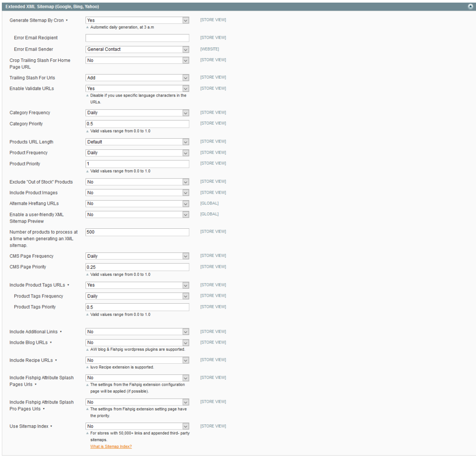Open CMS Page Frequency dropdown
The width and height of the screenshot is (476, 456).
click(137, 256)
